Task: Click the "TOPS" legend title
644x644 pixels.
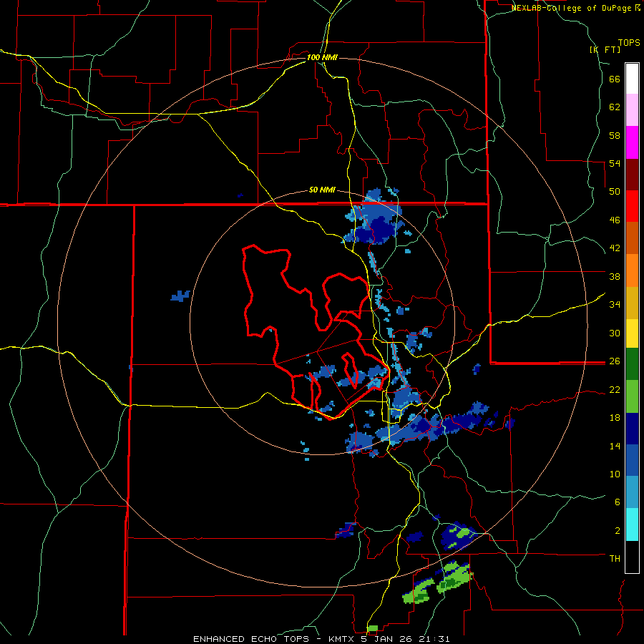Action: tap(629, 43)
